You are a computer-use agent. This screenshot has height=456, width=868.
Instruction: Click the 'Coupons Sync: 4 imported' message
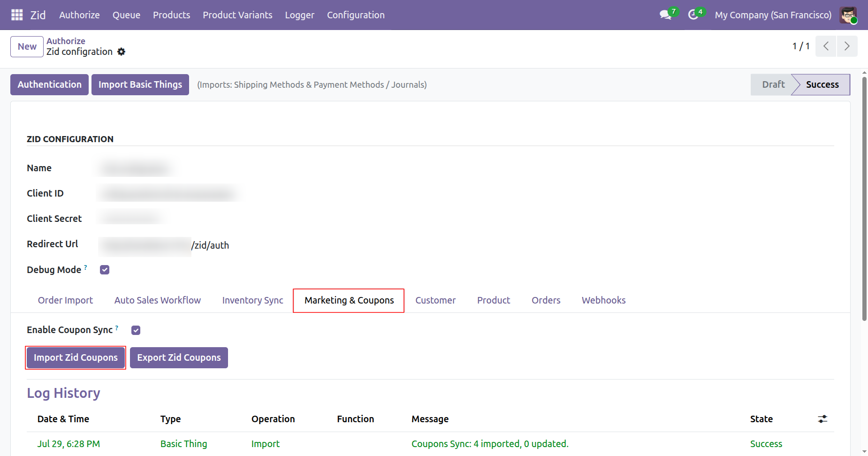[x=490, y=444]
